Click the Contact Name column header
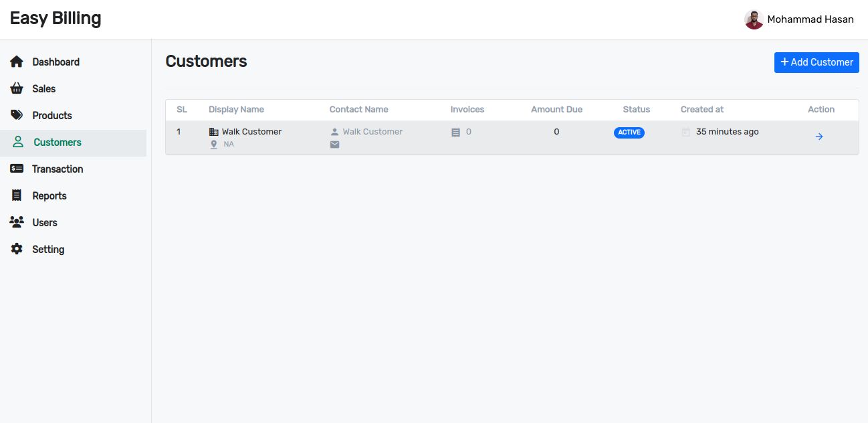Viewport: 868px width, 423px height. [358, 109]
